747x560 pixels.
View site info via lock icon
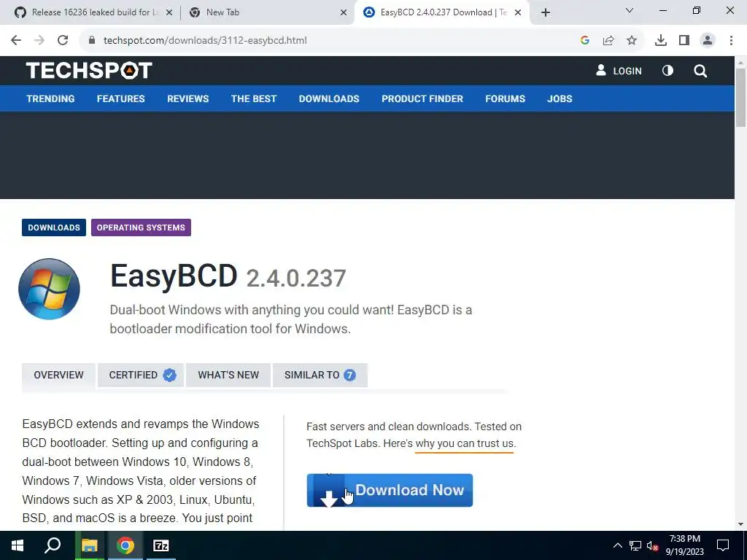(x=92, y=41)
